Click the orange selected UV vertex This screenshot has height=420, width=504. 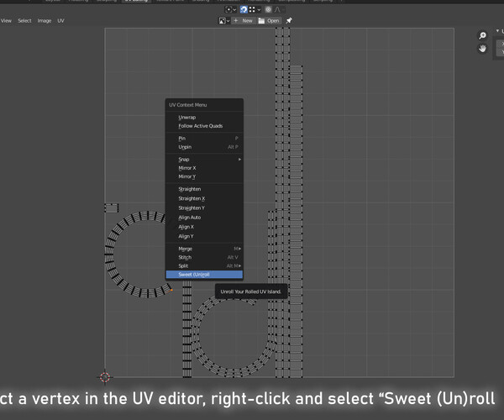[171, 290]
